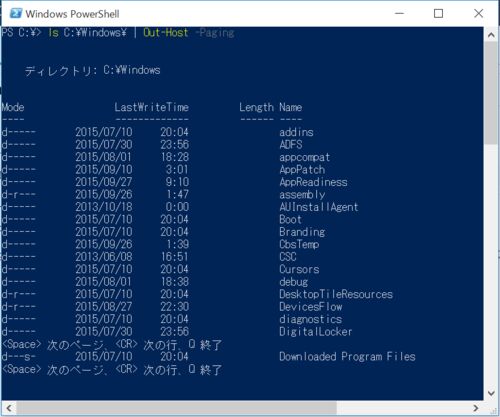
Task: Click the 3:01 time in AppPatch row
Action: [177, 170]
